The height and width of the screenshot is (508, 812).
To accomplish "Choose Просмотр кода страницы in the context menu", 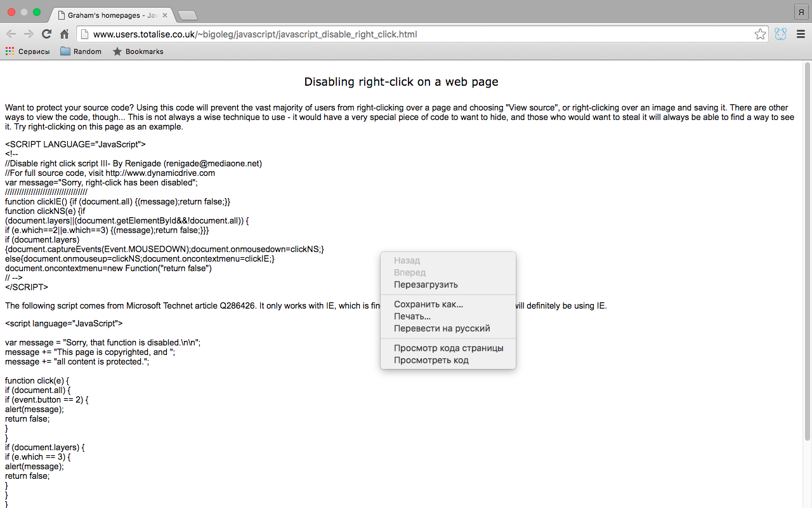I will click(448, 348).
